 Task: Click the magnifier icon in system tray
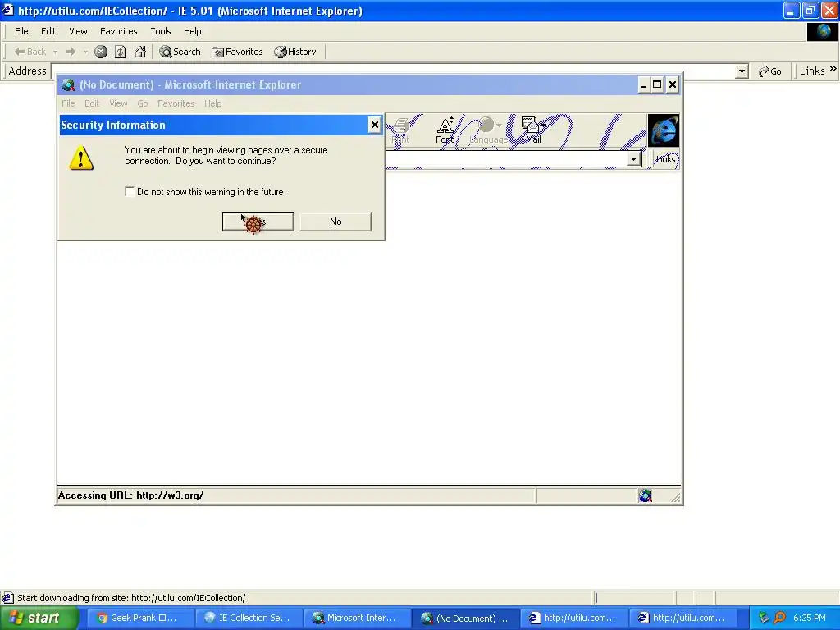[x=780, y=618]
